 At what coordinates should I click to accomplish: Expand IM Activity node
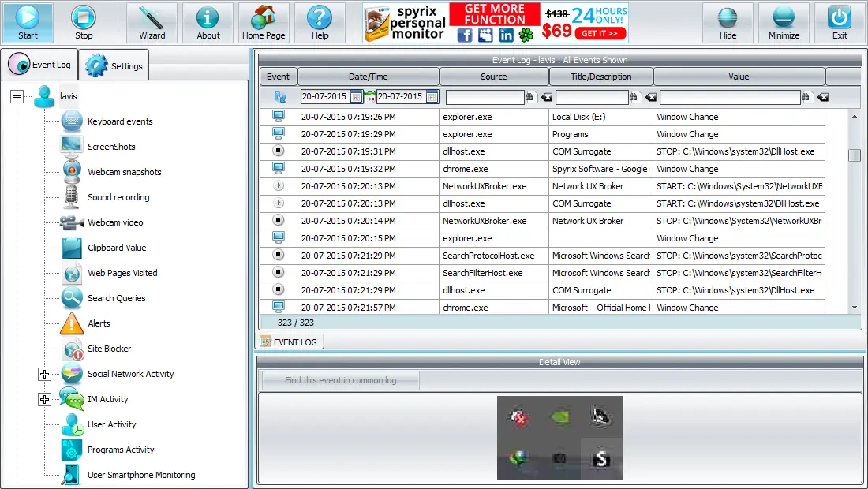click(x=45, y=399)
